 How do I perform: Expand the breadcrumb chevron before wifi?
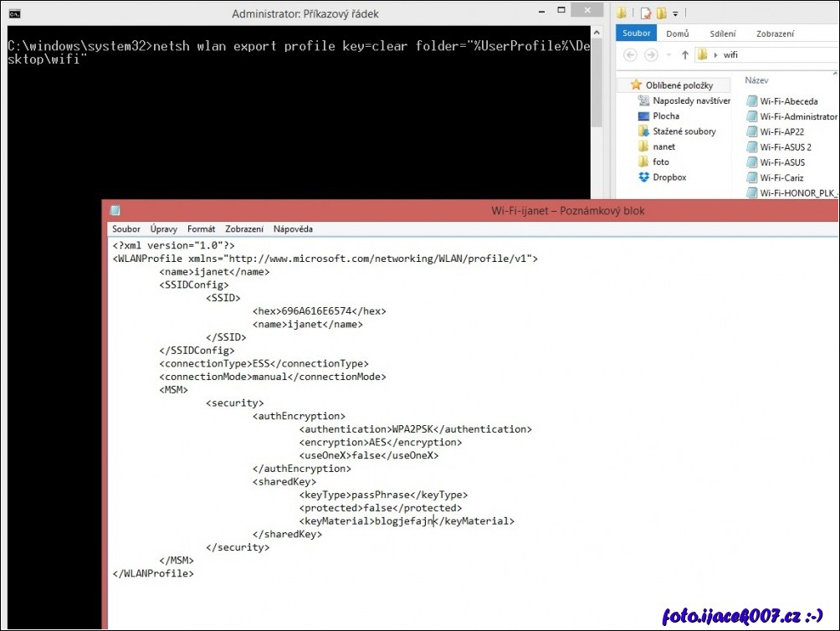point(715,55)
